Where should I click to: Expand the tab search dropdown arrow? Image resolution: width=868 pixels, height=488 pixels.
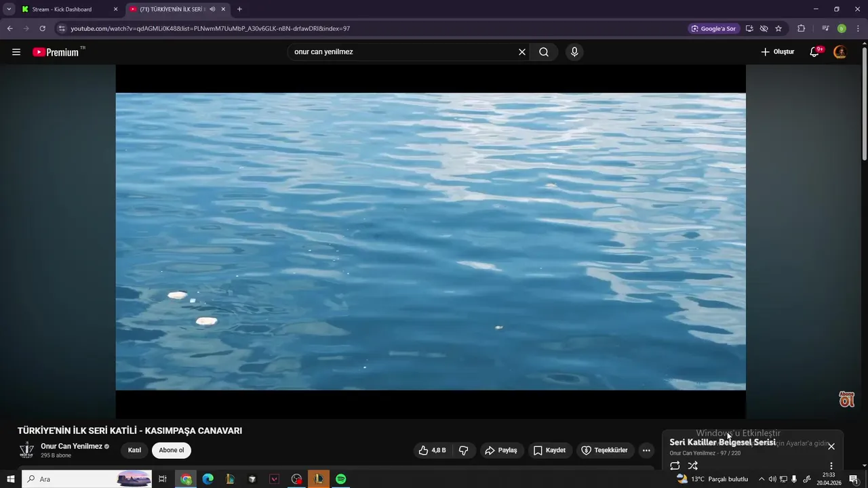[9, 9]
